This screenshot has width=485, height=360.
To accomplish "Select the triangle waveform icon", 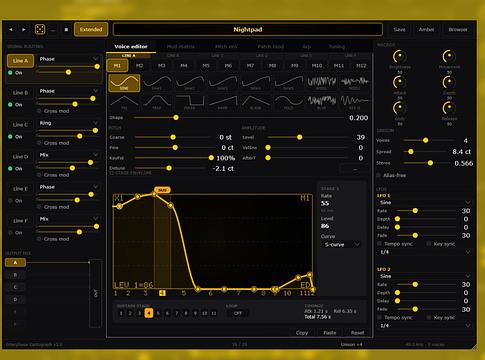I will 124,102.
